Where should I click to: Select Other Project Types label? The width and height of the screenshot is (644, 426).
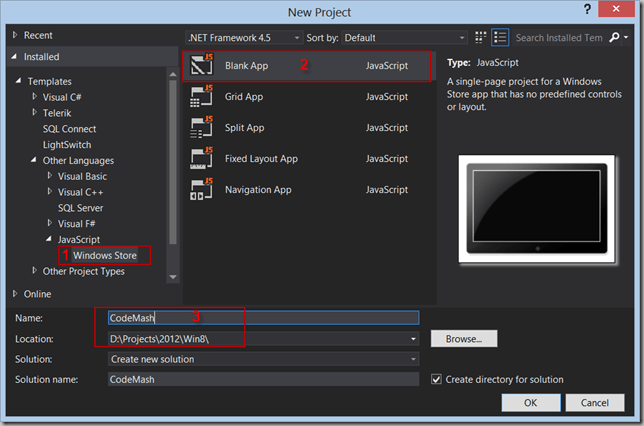tap(84, 272)
